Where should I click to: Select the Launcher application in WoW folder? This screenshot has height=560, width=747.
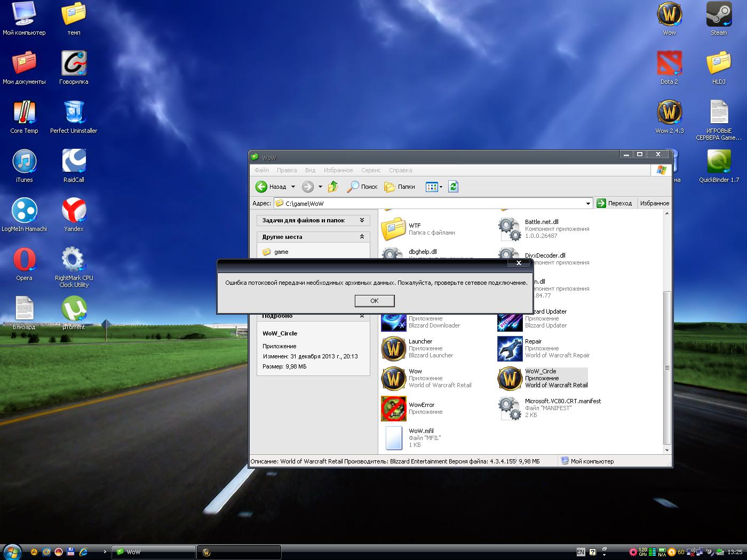pos(417,348)
